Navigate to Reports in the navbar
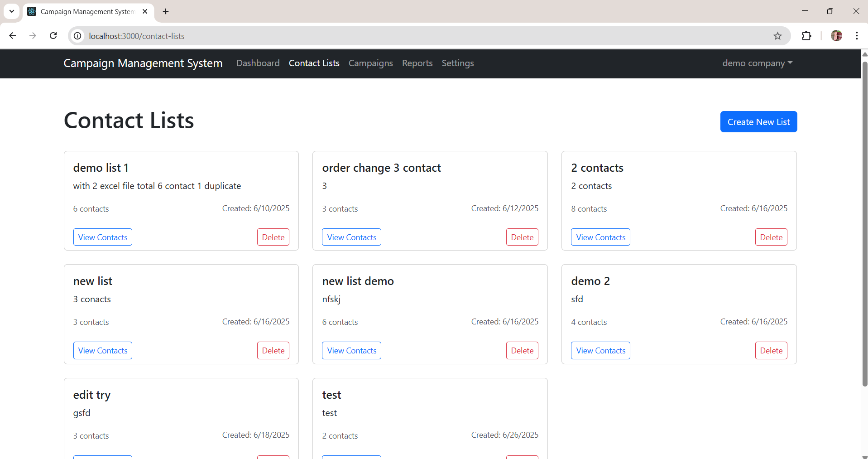This screenshot has height=459, width=868. (417, 63)
